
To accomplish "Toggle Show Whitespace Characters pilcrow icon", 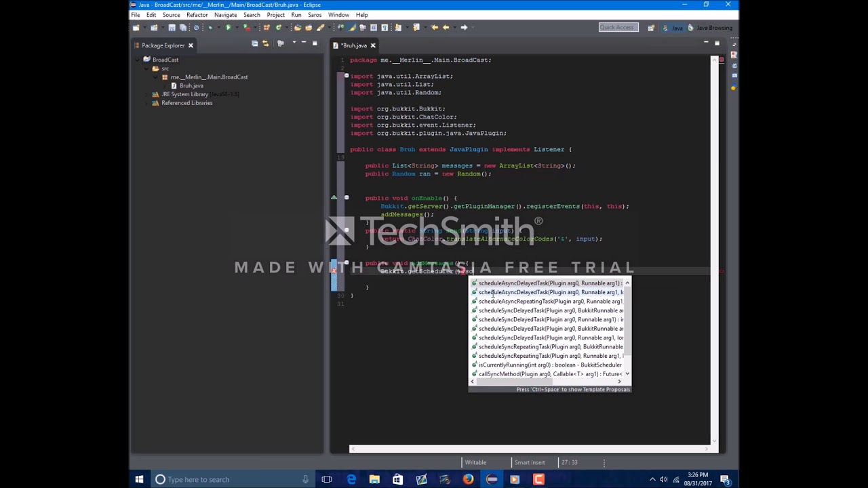I will (384, 28).
